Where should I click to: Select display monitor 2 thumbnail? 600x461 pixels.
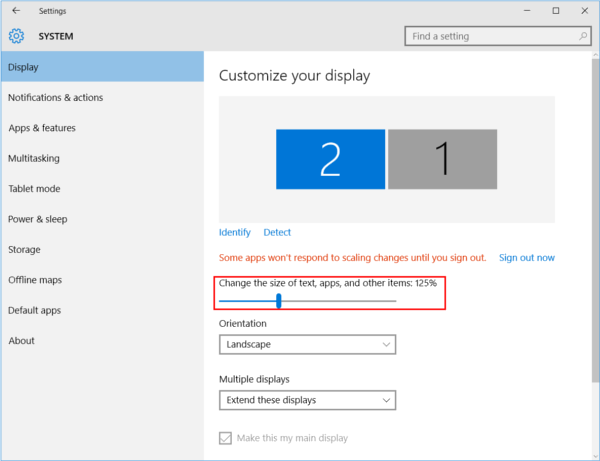[x=331, y=159]
